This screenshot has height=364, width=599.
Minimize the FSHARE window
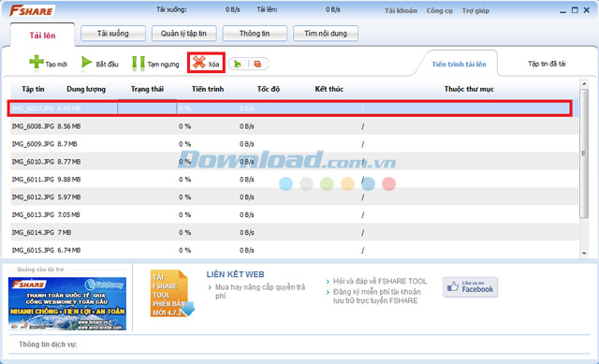click(562, 11)
